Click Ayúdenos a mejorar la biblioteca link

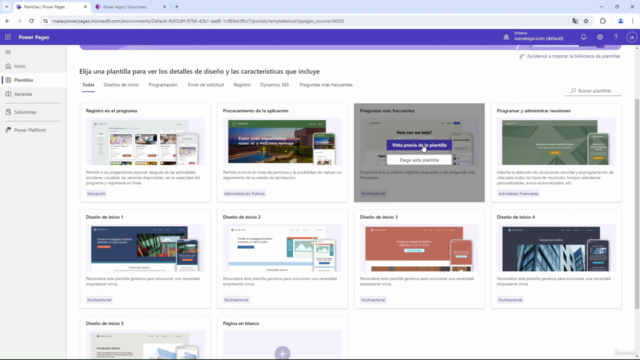[570, 56]
